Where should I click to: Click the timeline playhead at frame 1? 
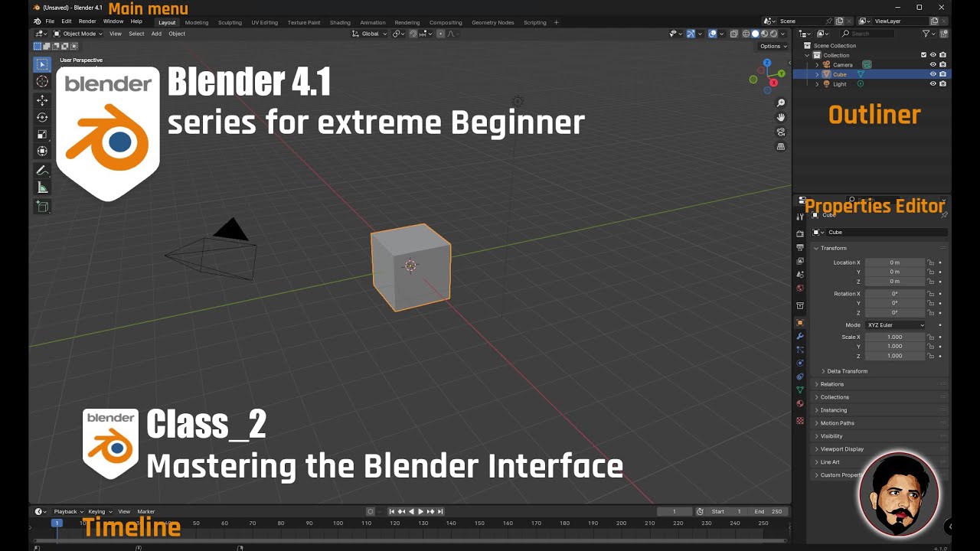tap(56, 523)
